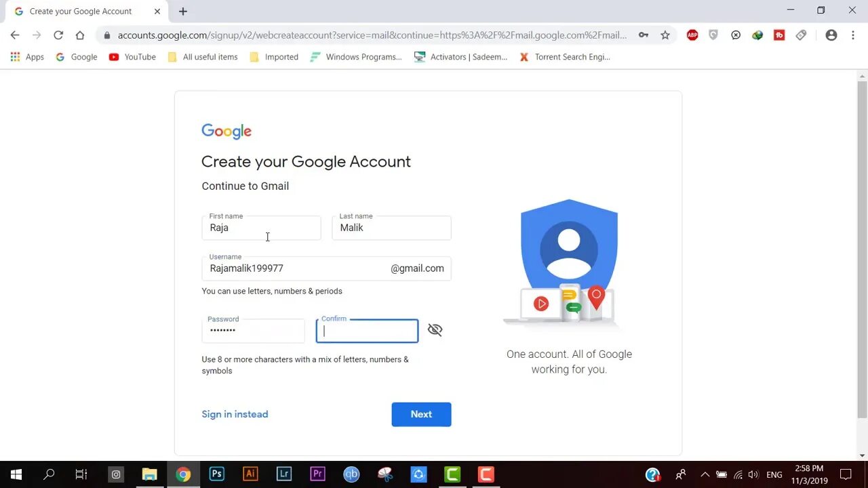Open Task View in the taskbar
The height and width of the screenshot is (488, 868).
(x=81, y=474)
